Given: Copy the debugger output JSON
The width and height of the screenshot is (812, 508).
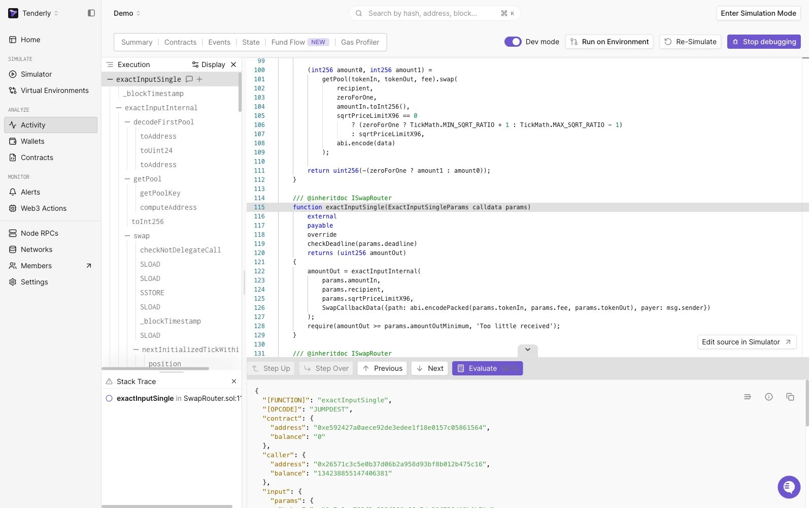Looking at the screenshot, I should coord(790,397).
